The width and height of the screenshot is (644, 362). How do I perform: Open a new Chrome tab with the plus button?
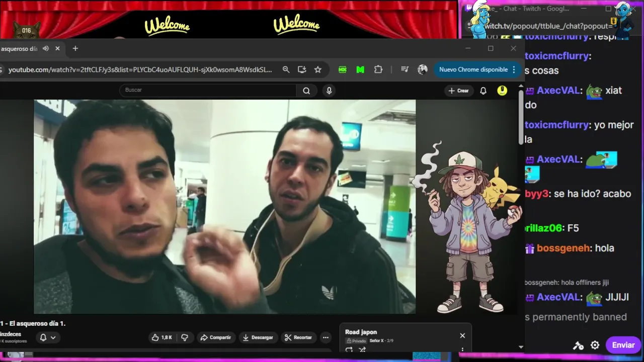[75, 48]
